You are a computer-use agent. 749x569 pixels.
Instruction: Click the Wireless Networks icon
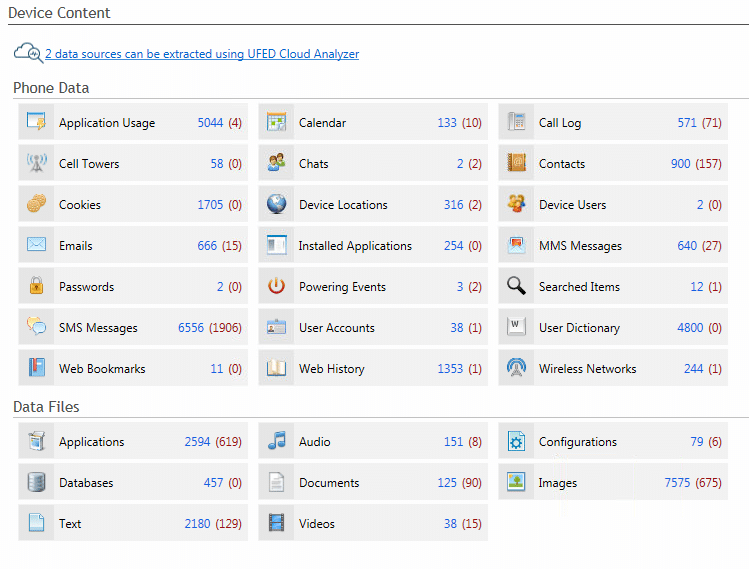click(517, 369)
